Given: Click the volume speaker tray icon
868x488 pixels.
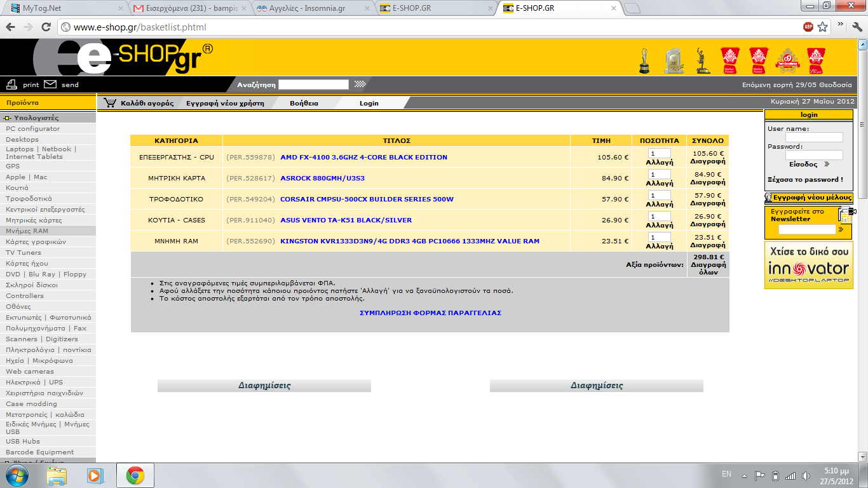Looking at the screenshot, I should point(806,476).
